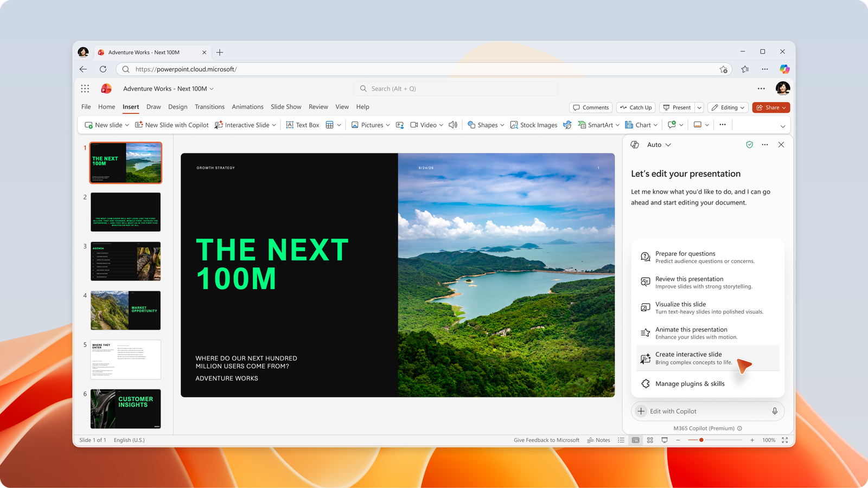Image resolution: width=868 pixels, height=488 pixels.
Task: Open the Editing mode dropdown
Action: 728,107
